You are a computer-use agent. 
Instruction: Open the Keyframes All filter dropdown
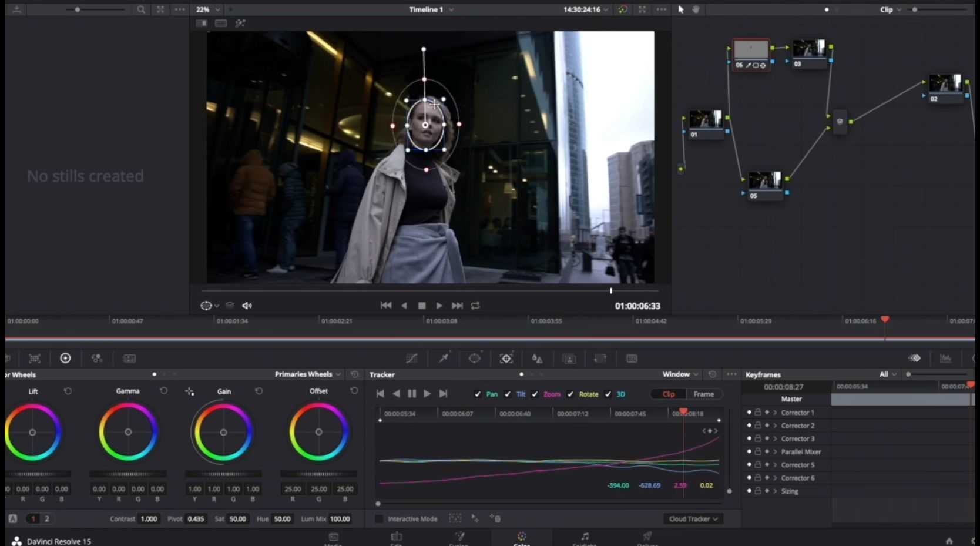point(888,374)
